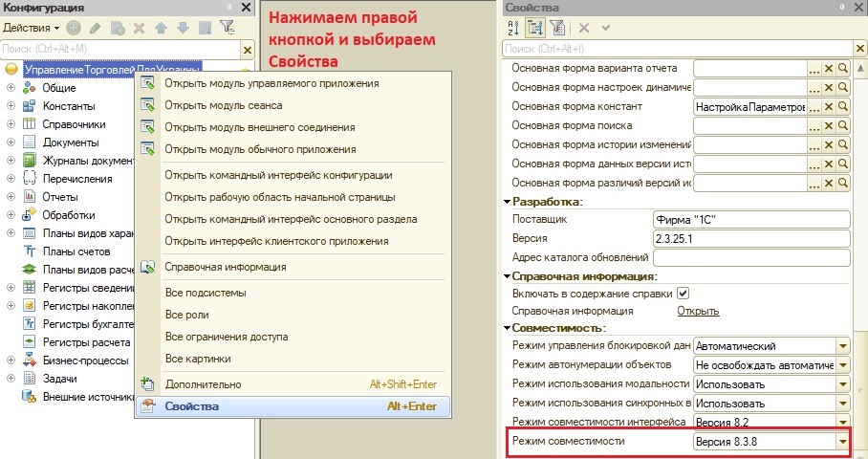The width and height of the screenshot is (868, 459).
Task: Toggle the Включать в содержание справки checkbox
Action: pyautogui.click(x=684, y=294)
